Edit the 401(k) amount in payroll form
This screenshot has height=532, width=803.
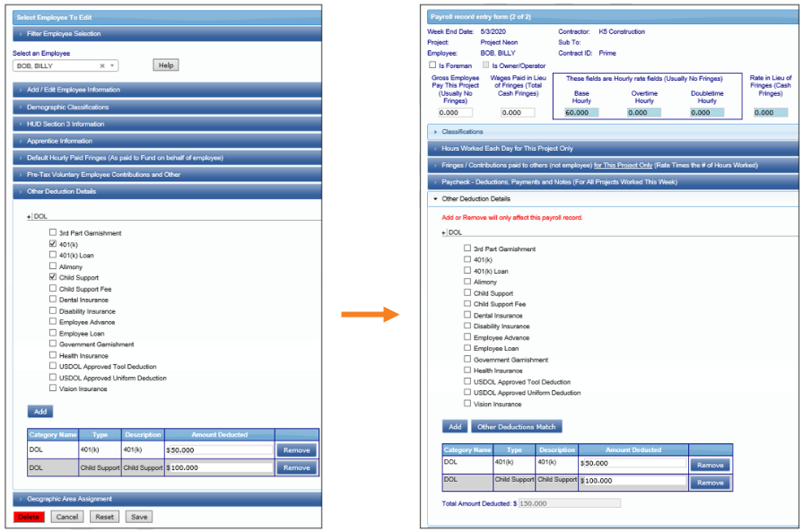[x=635, y=463]
